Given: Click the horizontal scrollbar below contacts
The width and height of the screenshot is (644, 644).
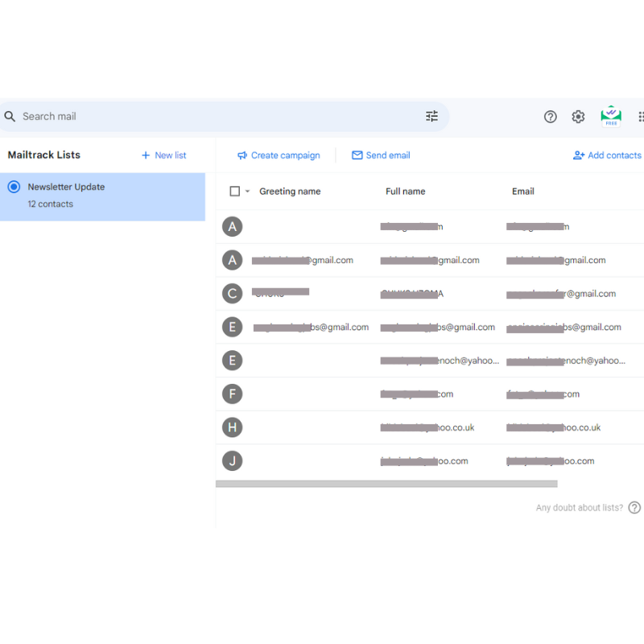Looking at the screenshot, I should pyautogui.click(x=386, y=485).
